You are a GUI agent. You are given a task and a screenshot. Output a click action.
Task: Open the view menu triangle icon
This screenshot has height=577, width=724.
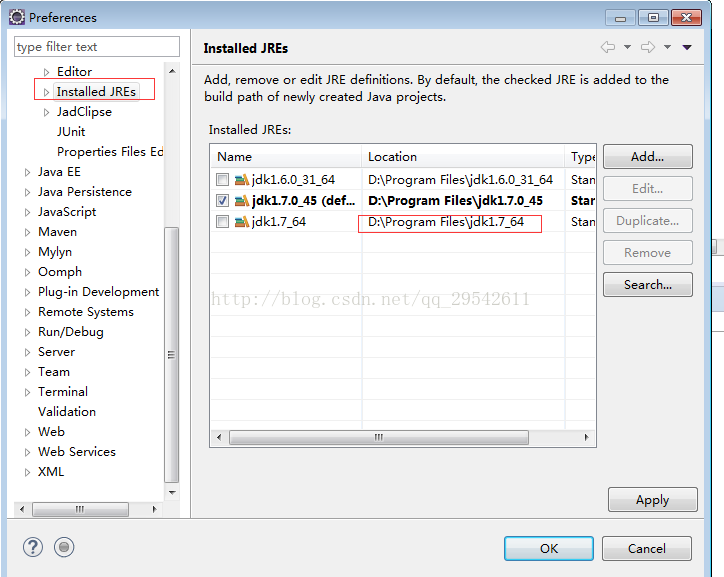(687, 47)
